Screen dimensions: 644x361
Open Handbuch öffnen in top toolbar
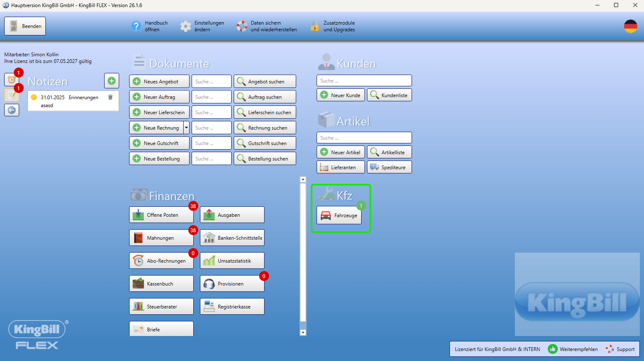(x=150, y=26)
